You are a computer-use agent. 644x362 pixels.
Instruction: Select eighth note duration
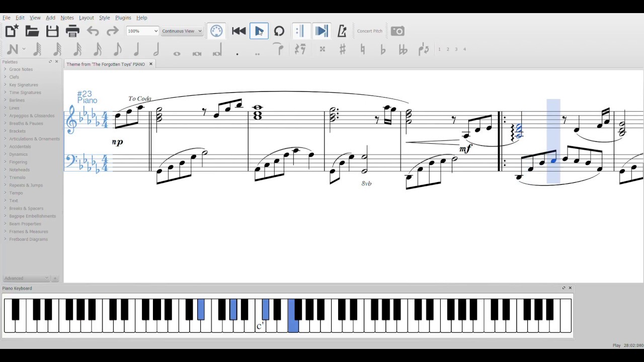(x=117, y=49)
